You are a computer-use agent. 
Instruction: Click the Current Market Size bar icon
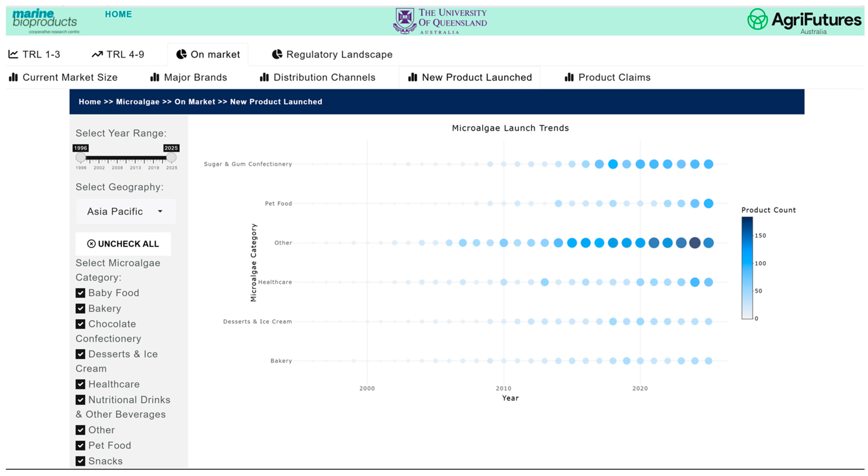(x=13, y=77)
